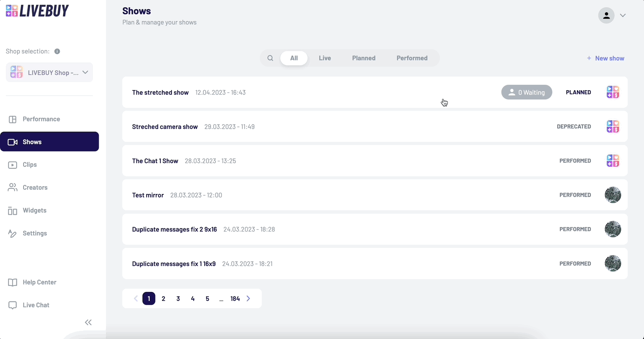Click the shop selection info icon
Image resolution: width=644 pixels, height=339 pixels.
(57, 51)
